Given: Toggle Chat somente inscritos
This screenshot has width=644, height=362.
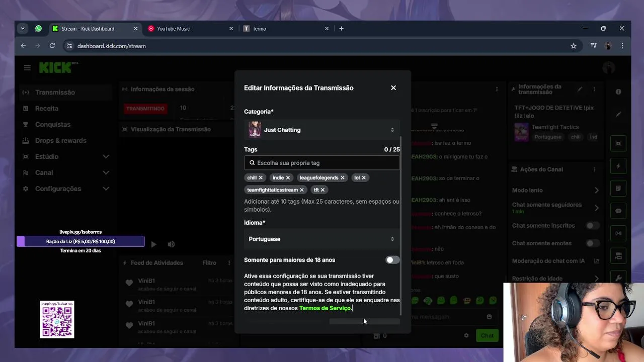Looking at the screenshot, I should click(x=593, y=226).
